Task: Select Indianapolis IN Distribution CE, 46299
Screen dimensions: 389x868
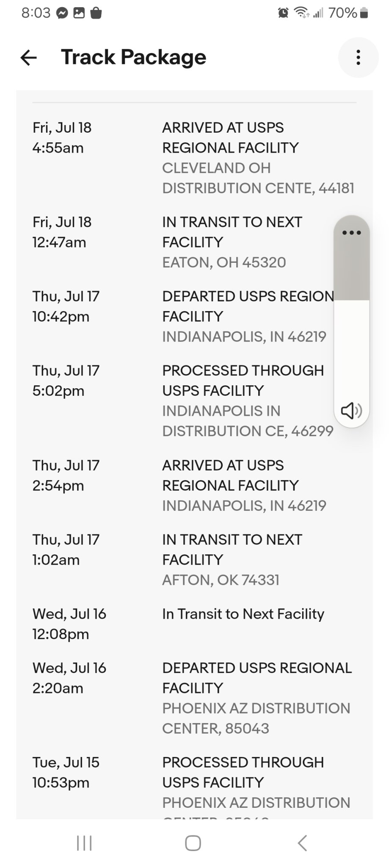Action: [x=248, y=421]
